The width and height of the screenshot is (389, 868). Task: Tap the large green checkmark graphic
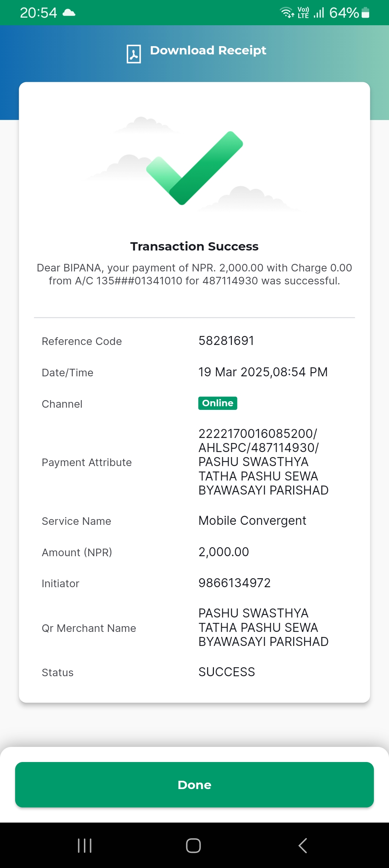tap(194, 168)
